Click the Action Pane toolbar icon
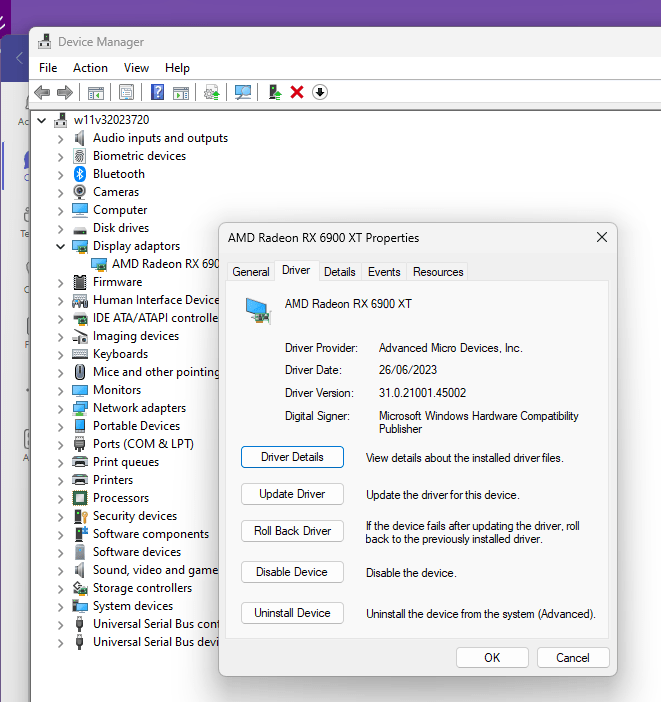 tap(181, 93)
